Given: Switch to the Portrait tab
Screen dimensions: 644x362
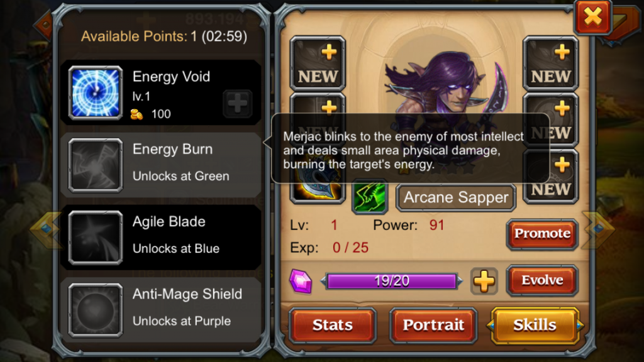Looking at the screenshot, I should (x=433, y=325).
